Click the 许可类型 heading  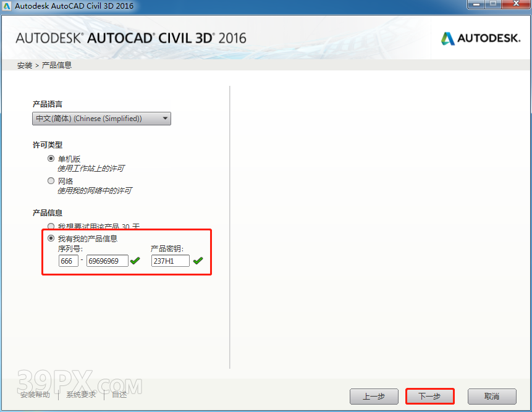(48, 145)
